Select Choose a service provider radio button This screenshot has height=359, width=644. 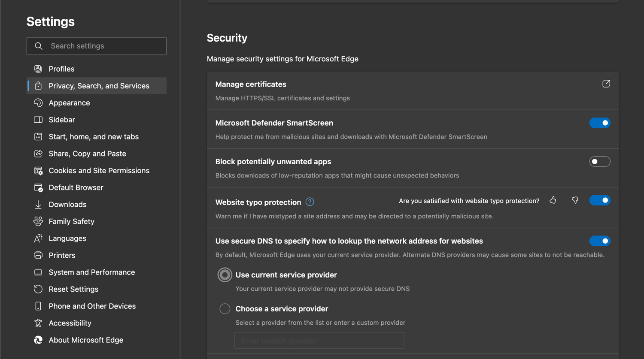click(225, 309)
